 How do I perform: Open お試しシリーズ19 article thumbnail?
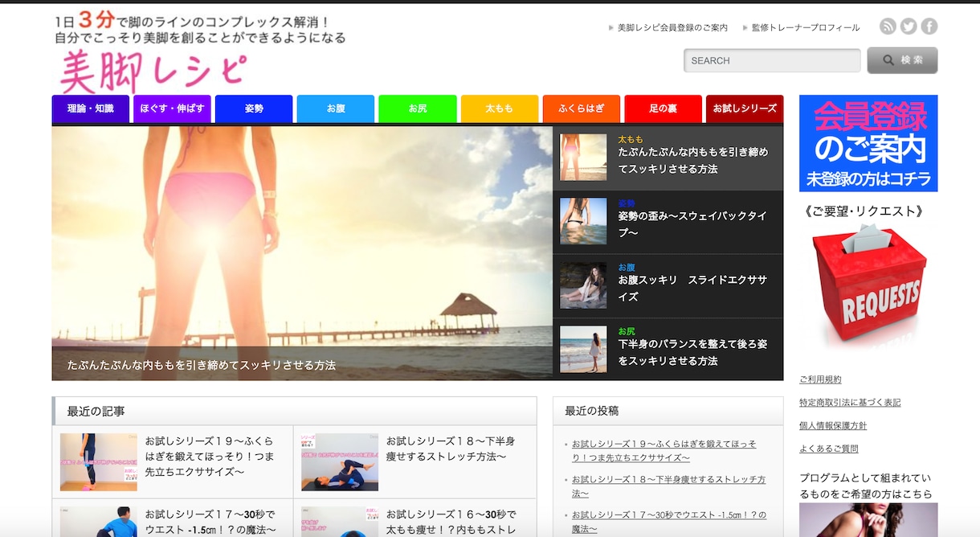pos(99,461)
